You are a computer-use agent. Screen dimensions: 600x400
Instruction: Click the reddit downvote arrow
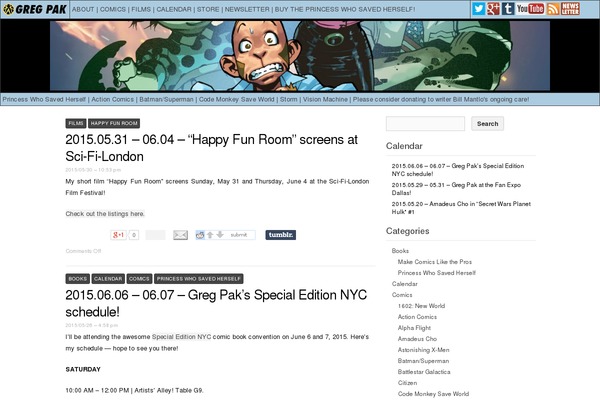[x=220, y=235]
